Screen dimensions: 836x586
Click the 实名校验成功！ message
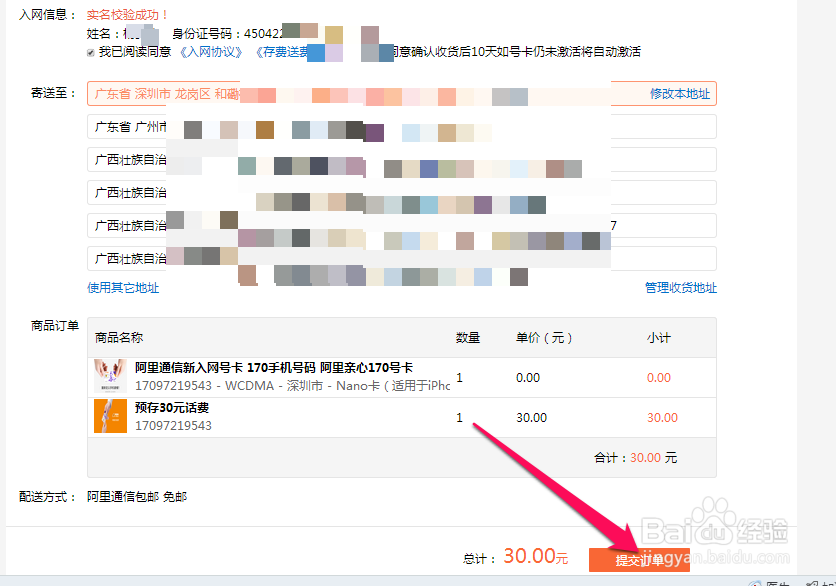coord(127,15)
